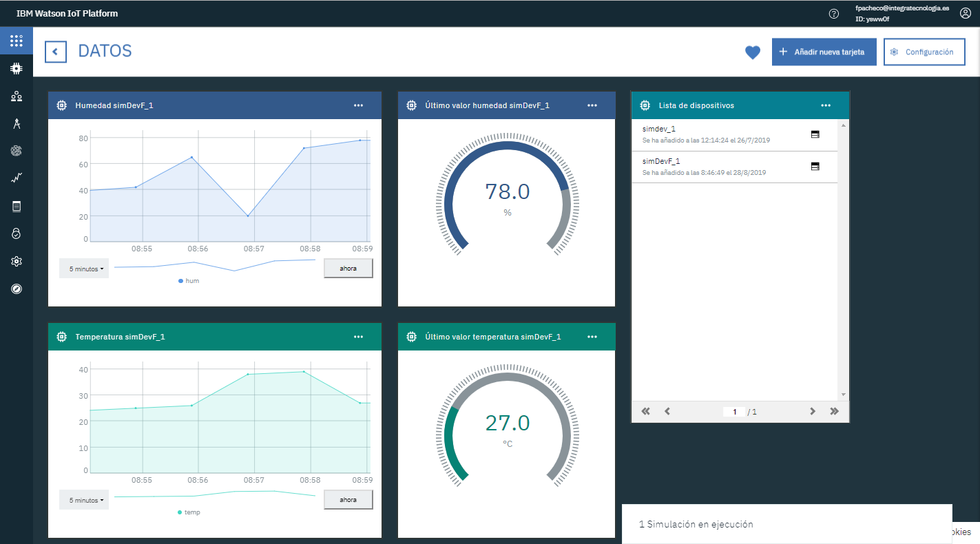Open the Configuración button
Image resolution: width=980 pixels, height=544 pixels.
click(924, 52)
